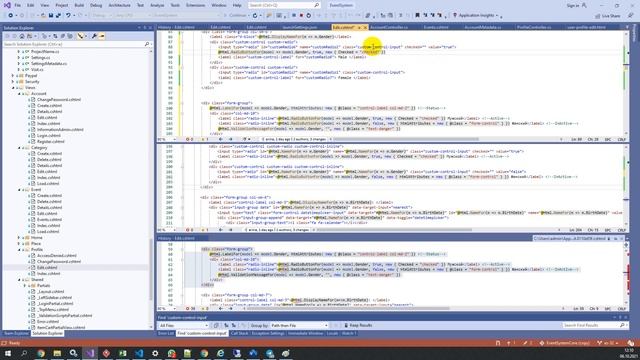640x360 pixels.
Task: Click the Save file icon in toolbar
Action: click(x=51, y=16)
